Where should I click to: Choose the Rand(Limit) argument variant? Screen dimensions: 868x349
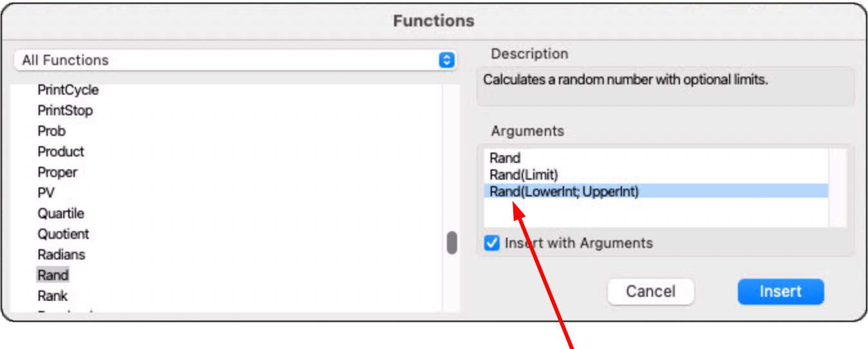coord(524,174)
